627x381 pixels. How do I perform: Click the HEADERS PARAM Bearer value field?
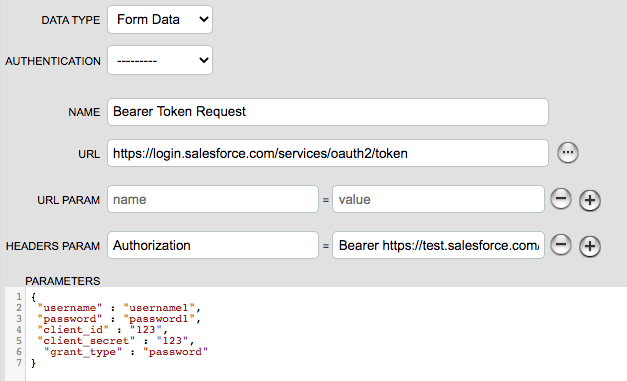coord(438,245)
